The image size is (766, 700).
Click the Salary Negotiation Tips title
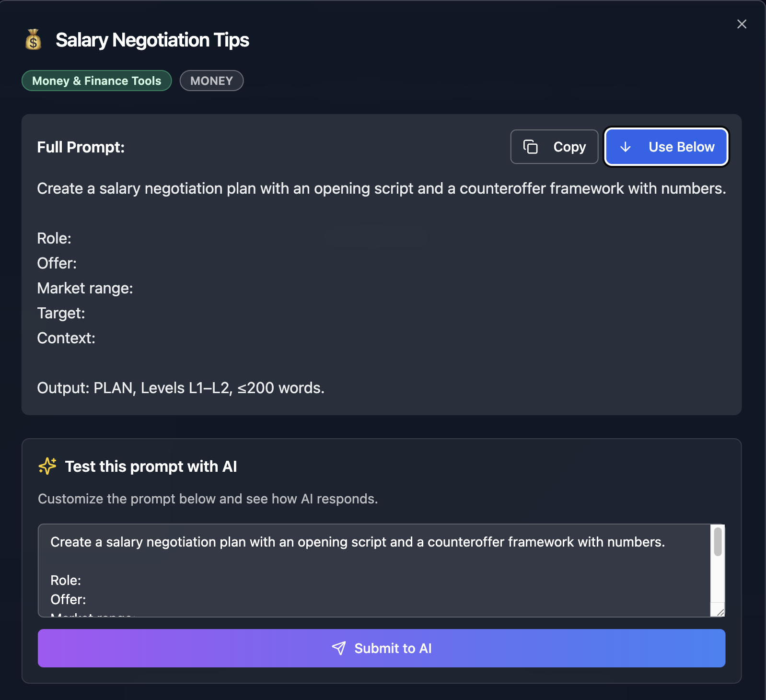coord(152,40)
